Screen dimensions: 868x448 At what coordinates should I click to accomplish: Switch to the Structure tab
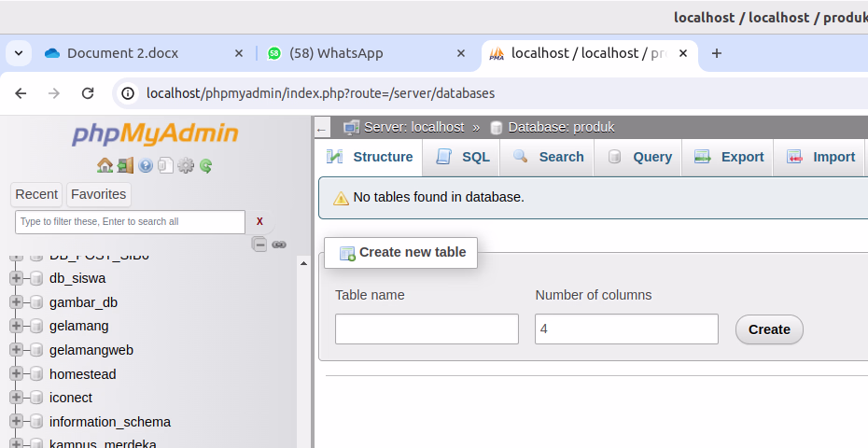[x=370, y=158]
